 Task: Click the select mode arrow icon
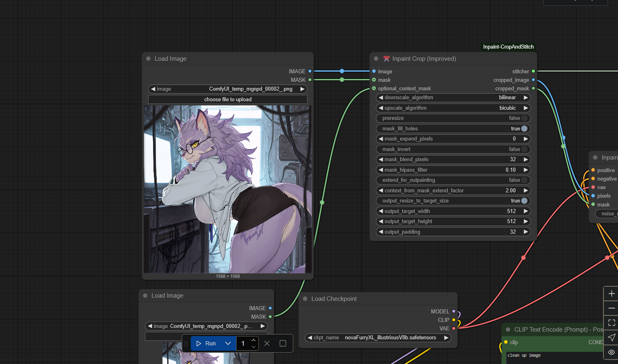click(x=612, y=337)
